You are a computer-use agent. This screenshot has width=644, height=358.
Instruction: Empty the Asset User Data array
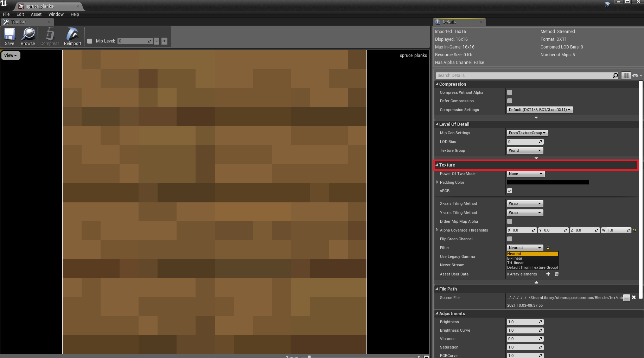(x=557, y=274)
